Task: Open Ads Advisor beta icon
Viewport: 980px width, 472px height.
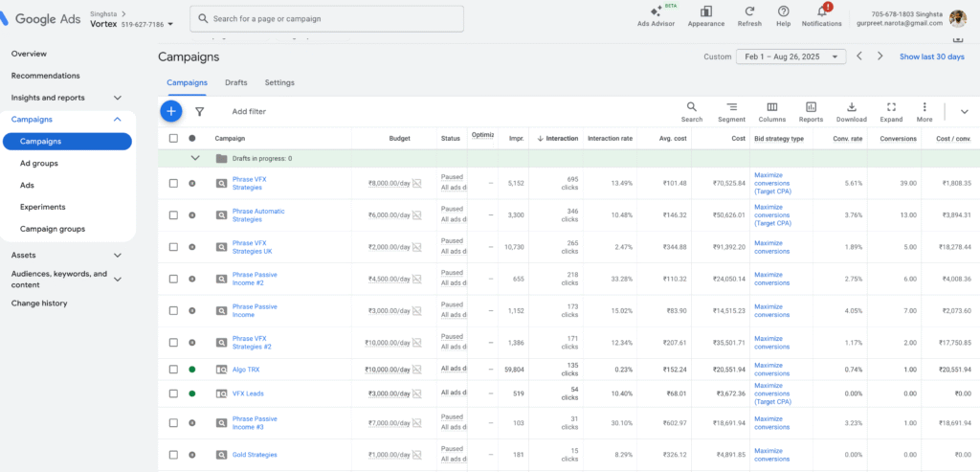Action: [656, 11]
